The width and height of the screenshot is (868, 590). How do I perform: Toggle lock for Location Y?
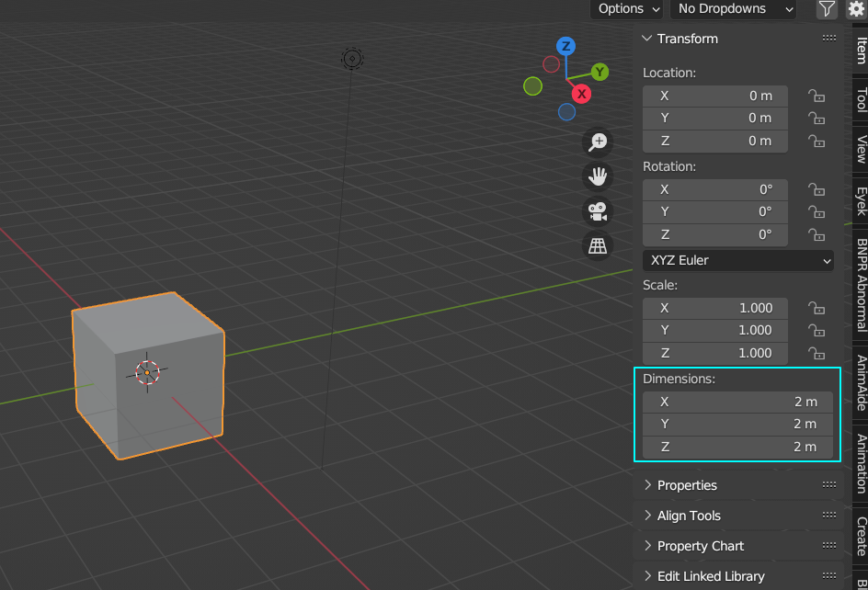pos(816,118)
